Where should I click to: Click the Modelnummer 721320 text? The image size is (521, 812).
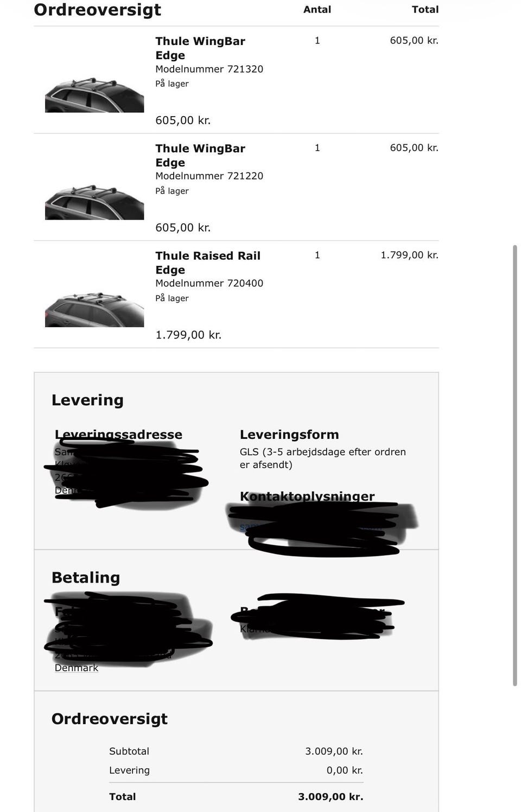coord(209,69)
